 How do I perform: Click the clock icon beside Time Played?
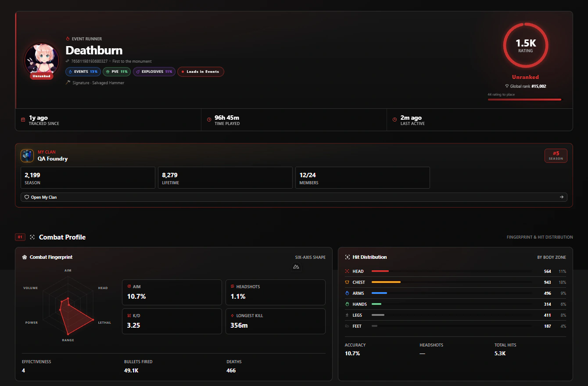(x=209, y=120)
